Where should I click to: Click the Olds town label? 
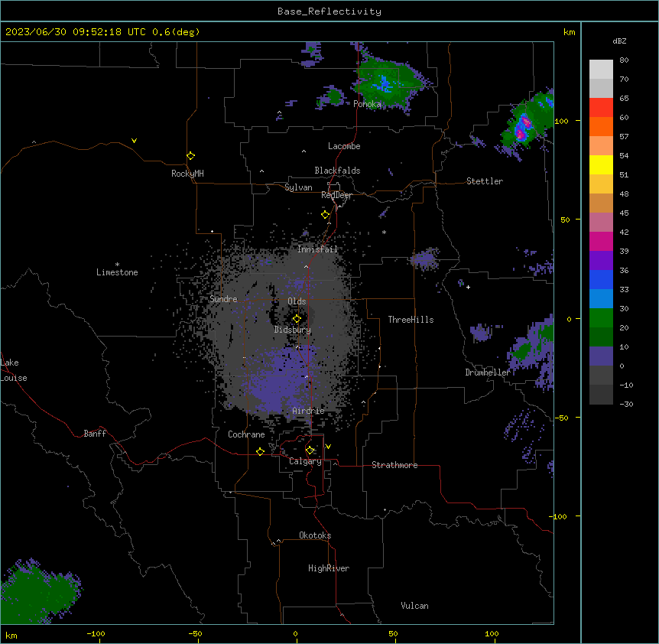[x=297, y=301]
